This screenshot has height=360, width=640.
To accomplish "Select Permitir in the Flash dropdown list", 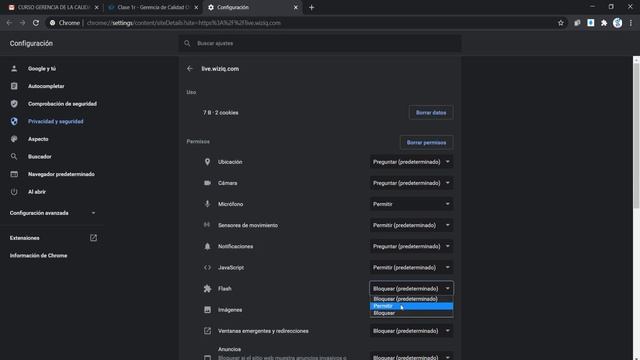I will click(411, 306).
